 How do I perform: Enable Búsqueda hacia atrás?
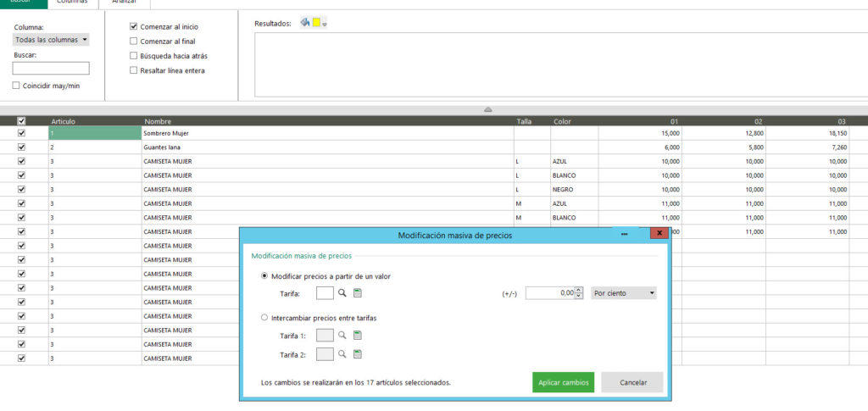[x=133, y=56]
